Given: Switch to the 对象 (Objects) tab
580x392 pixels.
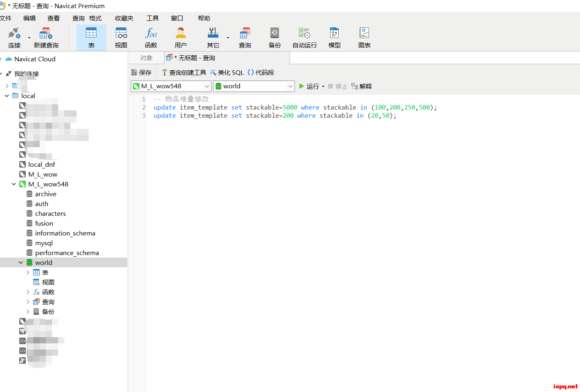Looking at the screenshot, I should tap(146, 58).
